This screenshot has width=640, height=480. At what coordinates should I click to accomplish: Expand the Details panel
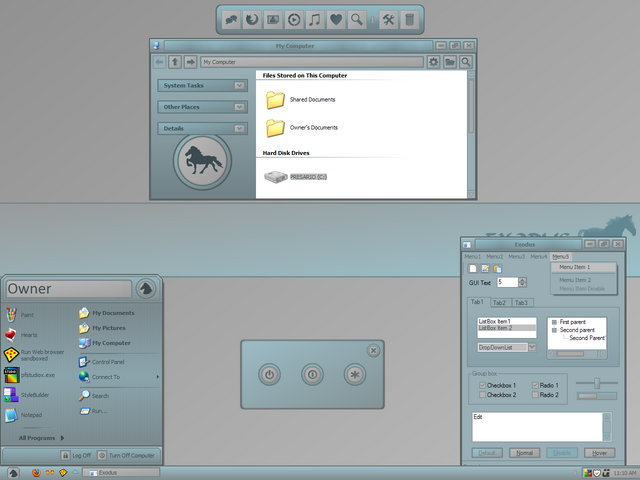coord(239,128)
